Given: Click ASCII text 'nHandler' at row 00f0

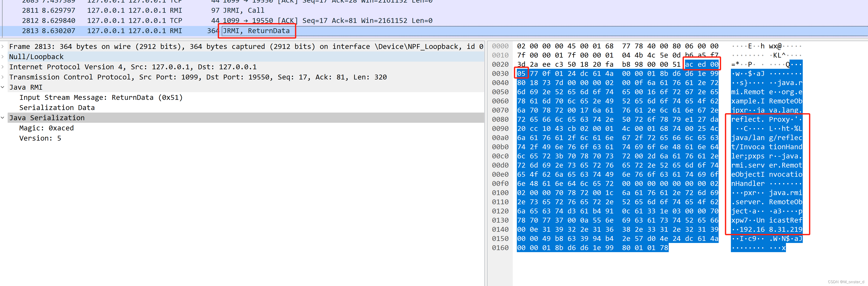Looking at the screenshot, I should point(748,184).
